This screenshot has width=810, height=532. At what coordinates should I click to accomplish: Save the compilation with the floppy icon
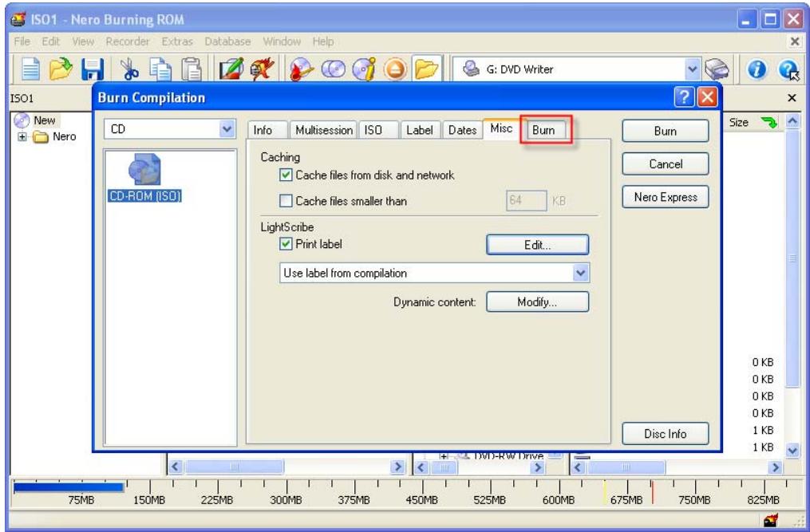(x=93, y=69)
